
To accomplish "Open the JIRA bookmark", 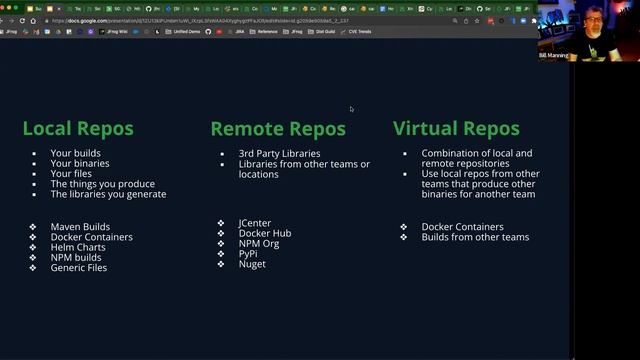I will point(236,31).
